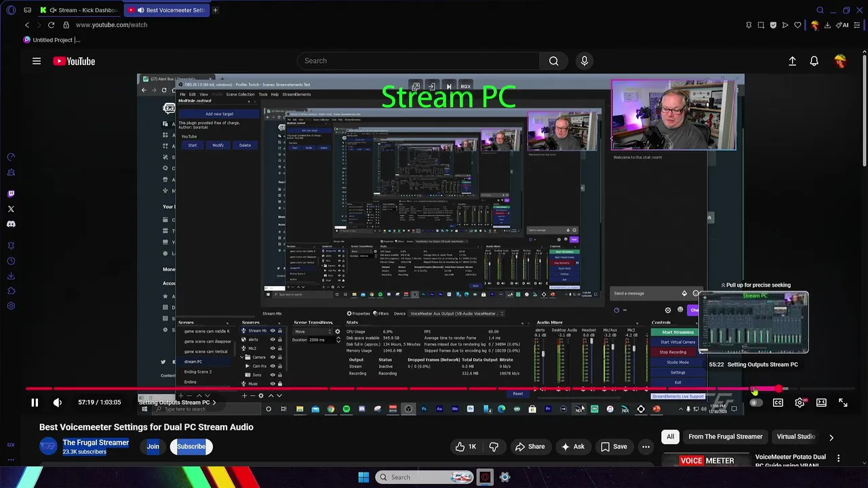The image size is (868, 488).
Task: Pause the YouTube video
Action: point(34,403)
